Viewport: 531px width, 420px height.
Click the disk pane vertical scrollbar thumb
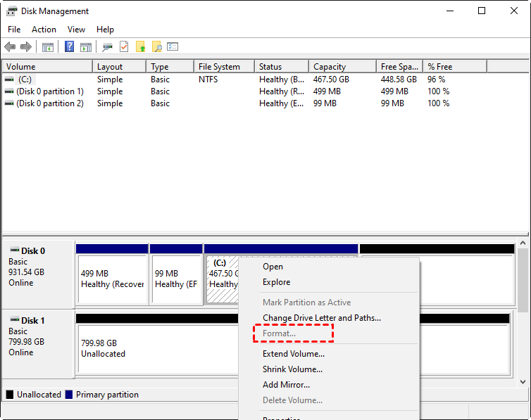[523, 280]
